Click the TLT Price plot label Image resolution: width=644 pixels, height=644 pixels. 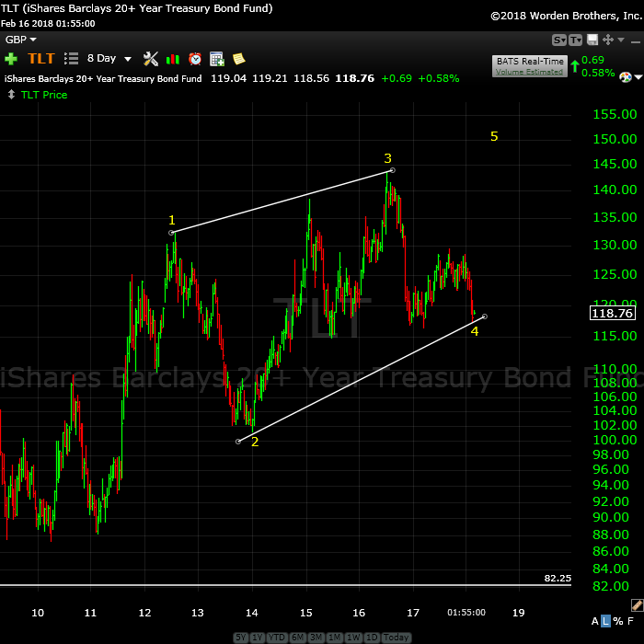[44, 95]
